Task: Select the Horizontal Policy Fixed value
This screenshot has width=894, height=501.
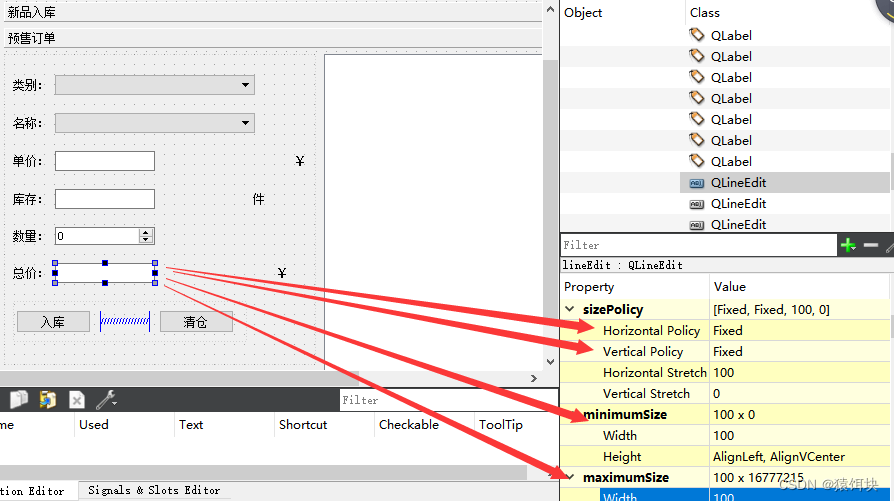Action: (727, 331)
